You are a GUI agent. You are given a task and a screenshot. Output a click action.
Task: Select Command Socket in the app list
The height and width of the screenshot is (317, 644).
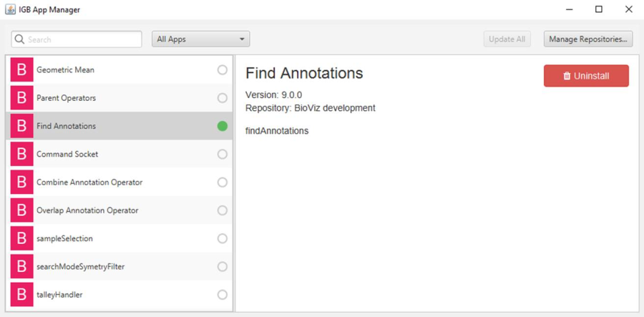(x=119, y=154)
